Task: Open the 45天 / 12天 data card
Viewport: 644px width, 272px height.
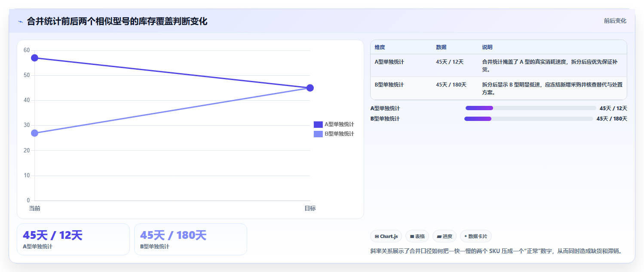Action: (73, 239)
